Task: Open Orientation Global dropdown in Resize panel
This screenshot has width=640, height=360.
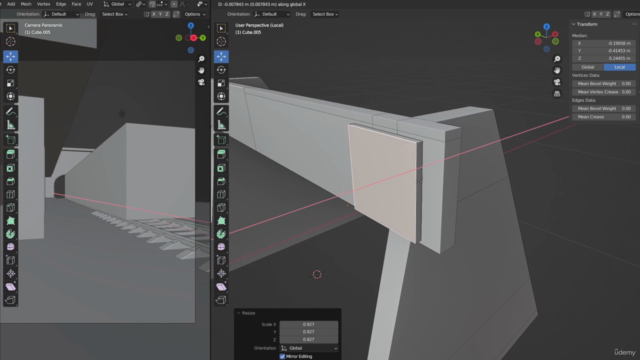Action: click(x=309, y=348)
